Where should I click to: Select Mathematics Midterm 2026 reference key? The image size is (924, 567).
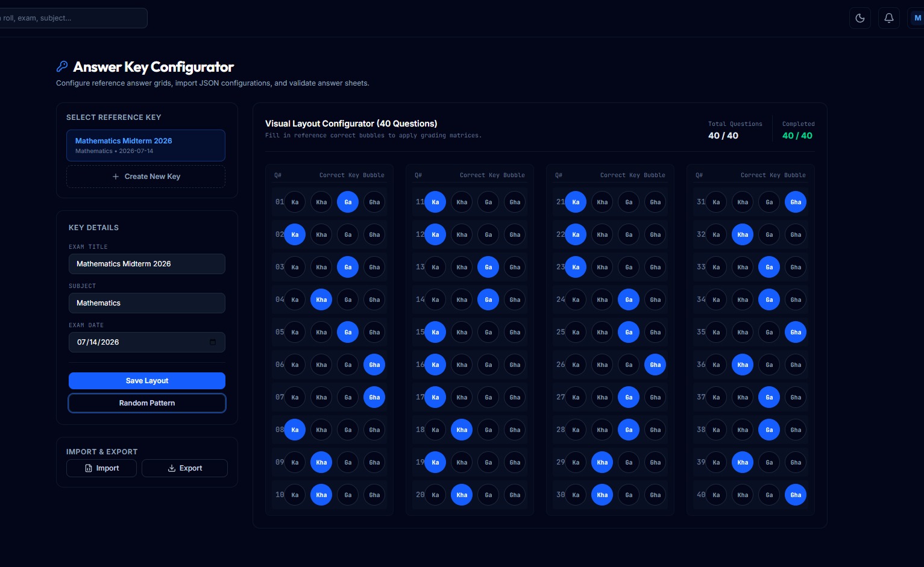(x=146, y=145)
